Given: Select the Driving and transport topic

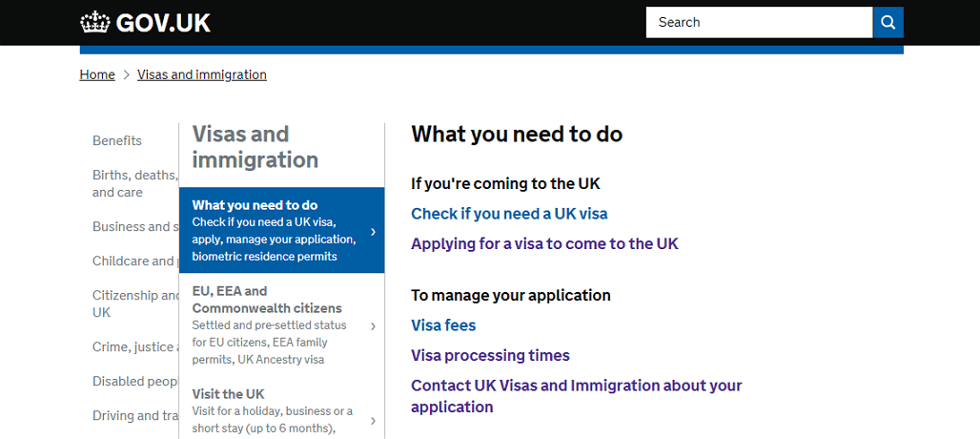Looking at the screenshot, I should pyautogui.click(x=135, y=416).
